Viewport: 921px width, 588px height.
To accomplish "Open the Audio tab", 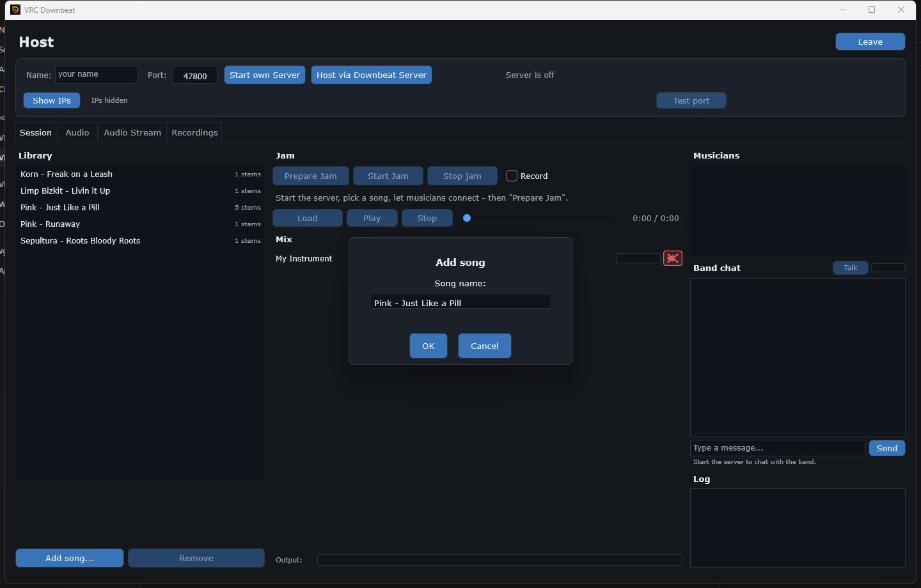I will (77, 132).
